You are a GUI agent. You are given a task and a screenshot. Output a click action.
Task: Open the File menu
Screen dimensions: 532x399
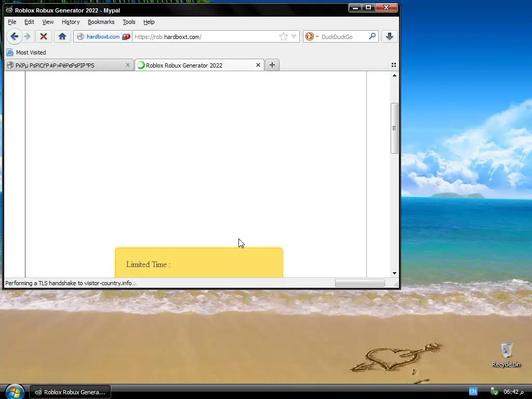coord(12,22)
